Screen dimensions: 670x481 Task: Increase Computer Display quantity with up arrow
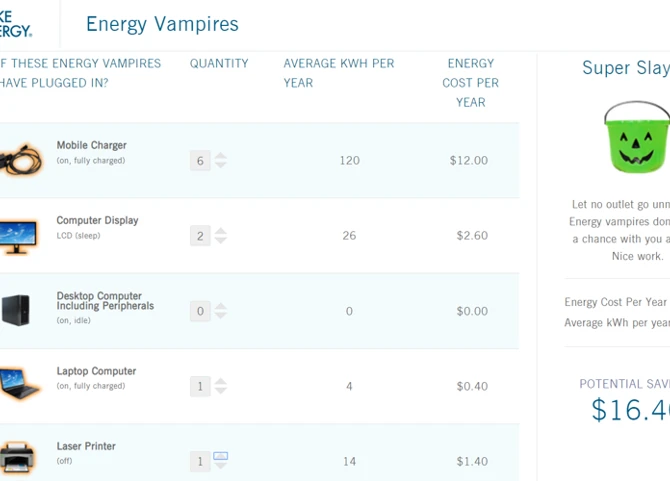pos(221,231)
